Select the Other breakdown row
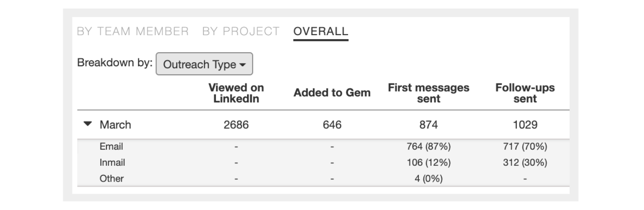Viewport: 644px width, 210px height. pos(323,178)
